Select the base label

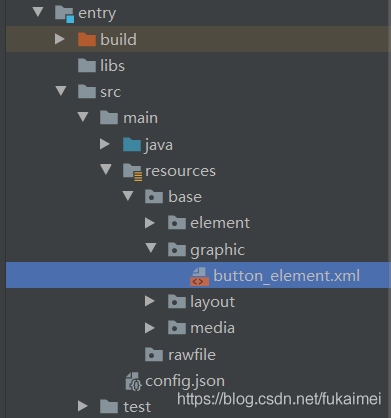(x=185, y=196)
